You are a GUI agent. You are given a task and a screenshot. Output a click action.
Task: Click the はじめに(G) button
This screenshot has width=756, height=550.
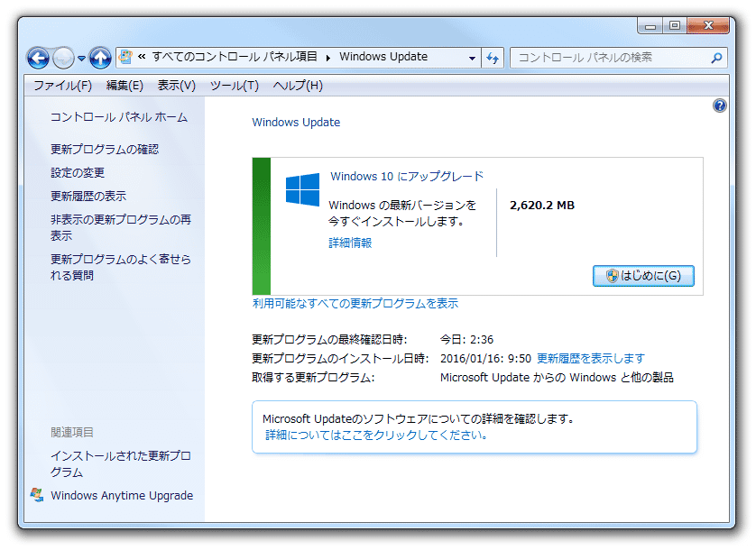click(643, 276)
